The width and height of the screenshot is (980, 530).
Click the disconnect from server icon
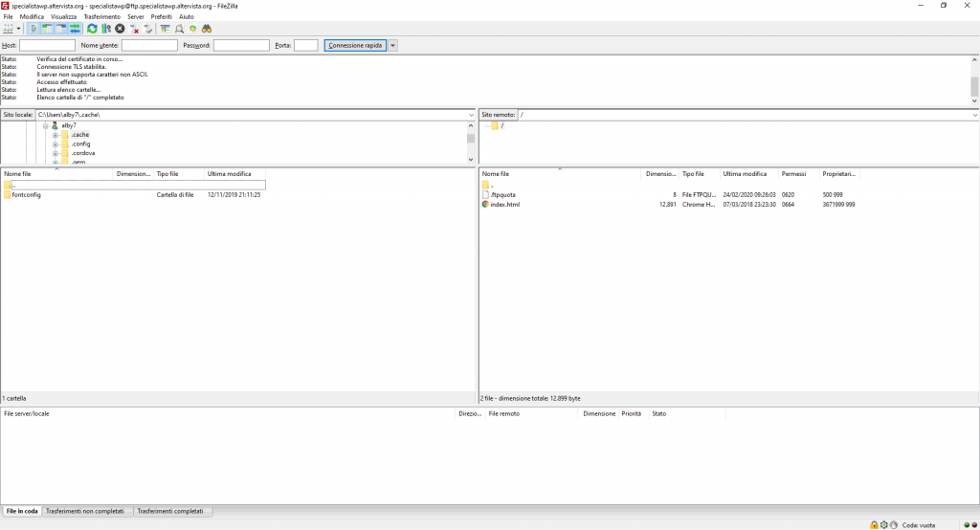[134, 29]
